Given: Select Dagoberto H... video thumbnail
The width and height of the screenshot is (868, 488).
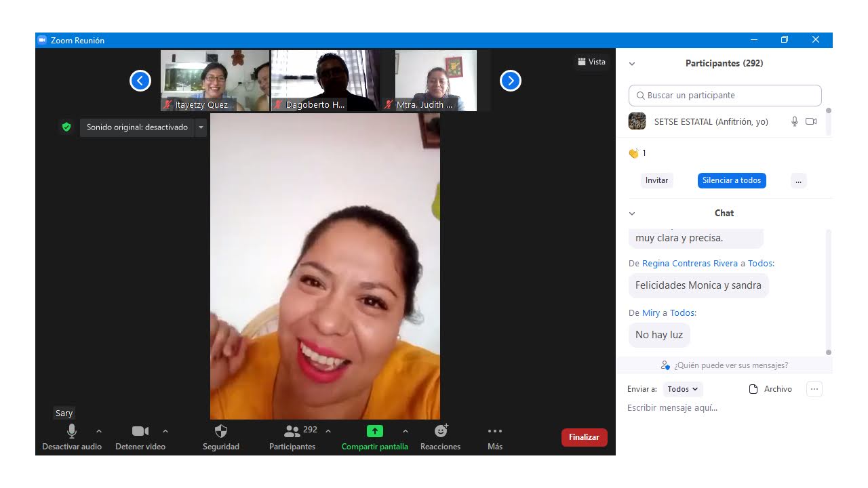Looking at the screenshot, I should (325, 81).
